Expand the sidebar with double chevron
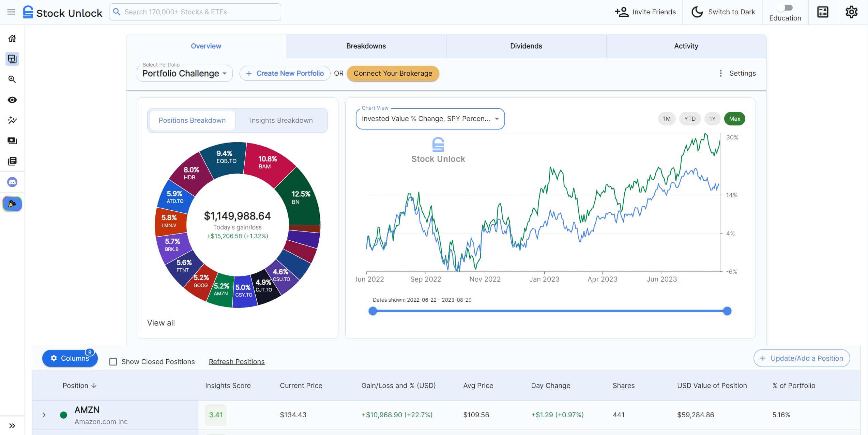 coord(12,426)
